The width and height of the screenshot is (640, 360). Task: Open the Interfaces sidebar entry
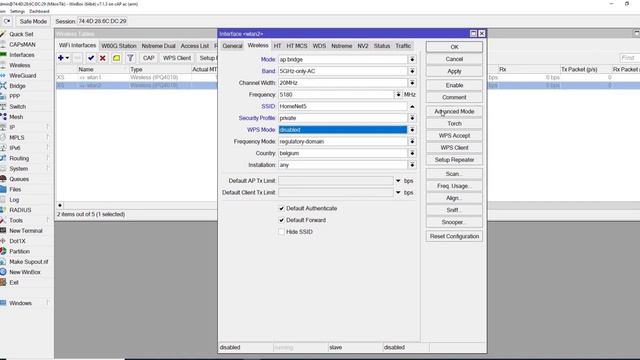[x=22, y=55]
